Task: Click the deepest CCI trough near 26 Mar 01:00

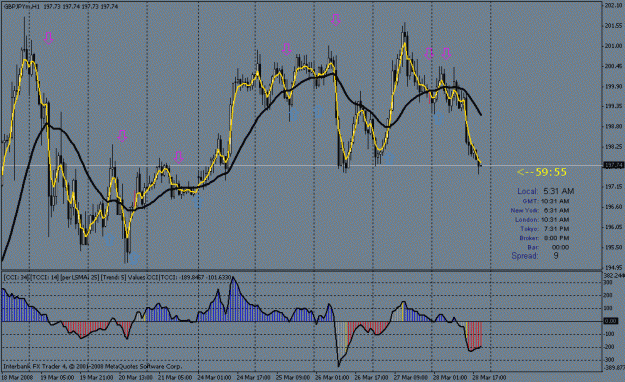Action: click(339, 344)
